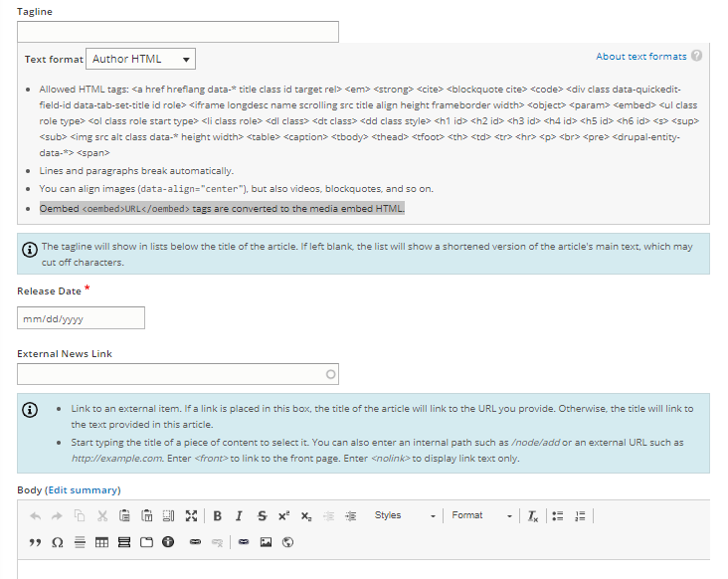Insert a horizontal line
728x579 pixels.
click(x=80, y=542)
